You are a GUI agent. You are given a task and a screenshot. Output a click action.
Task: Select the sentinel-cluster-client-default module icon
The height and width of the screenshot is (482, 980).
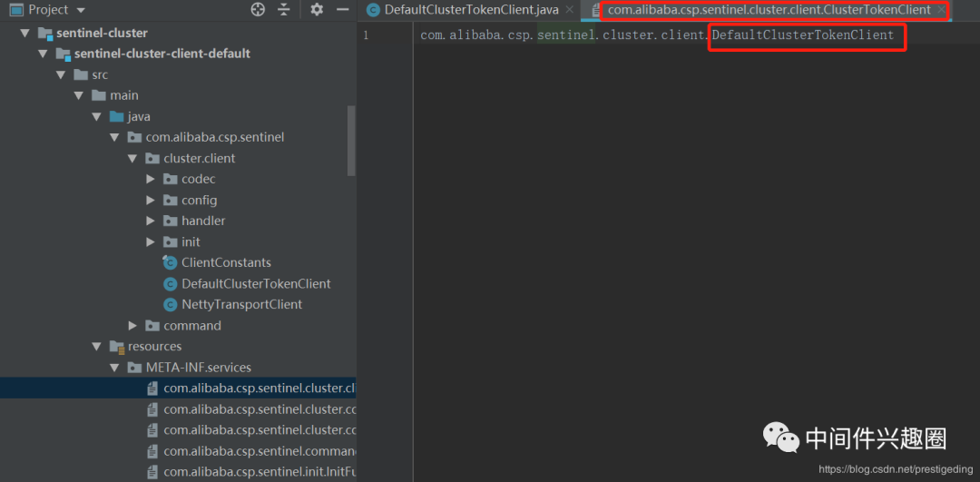[x=64, y=54]
